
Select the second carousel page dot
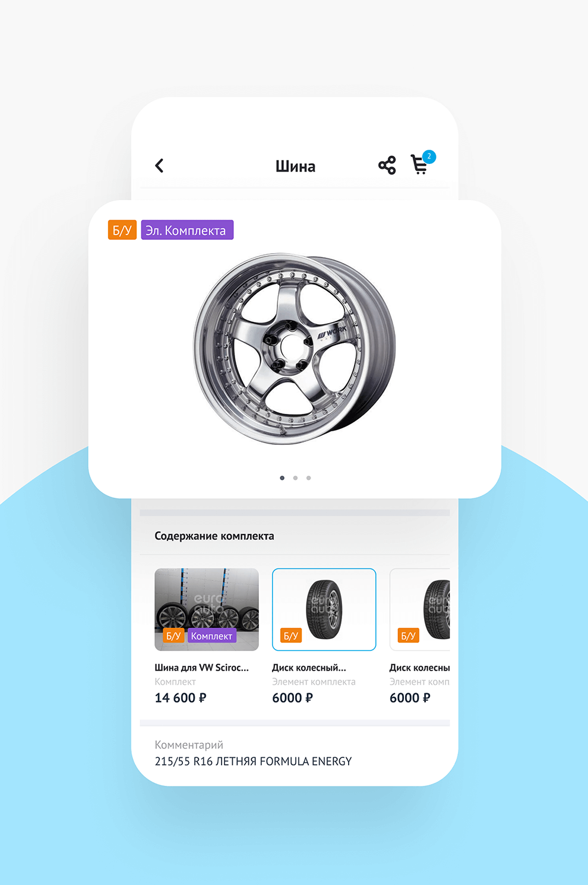pos(295,478)
